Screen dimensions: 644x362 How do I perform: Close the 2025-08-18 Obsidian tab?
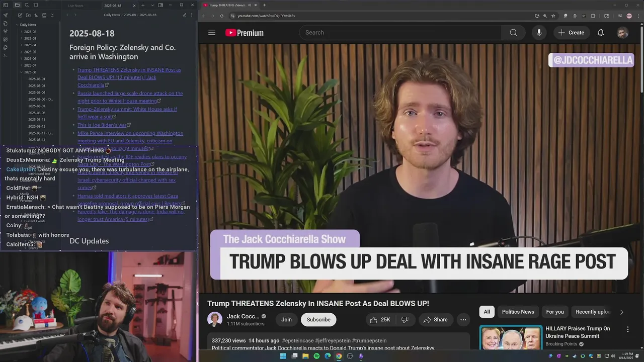tap(134, 6)
